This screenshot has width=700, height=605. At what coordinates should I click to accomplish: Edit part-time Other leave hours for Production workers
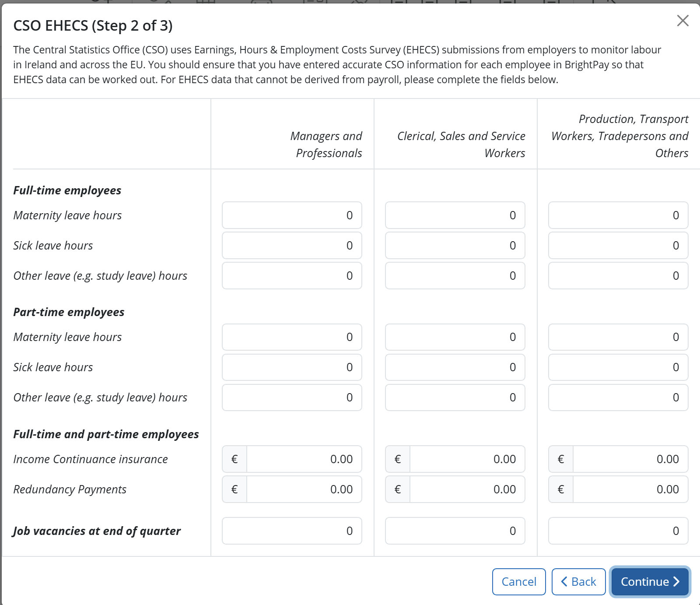(618, 397)
